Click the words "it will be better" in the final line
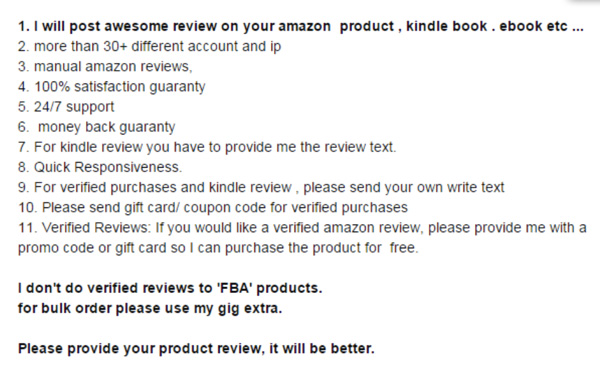 point(322,349)
